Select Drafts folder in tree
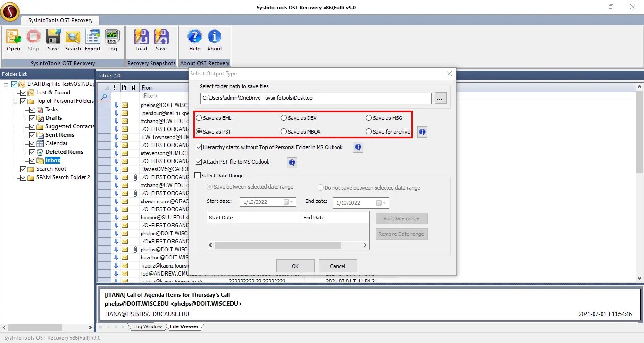The width and height of the screenshot is (644, 343). click(x=53, y=118)
